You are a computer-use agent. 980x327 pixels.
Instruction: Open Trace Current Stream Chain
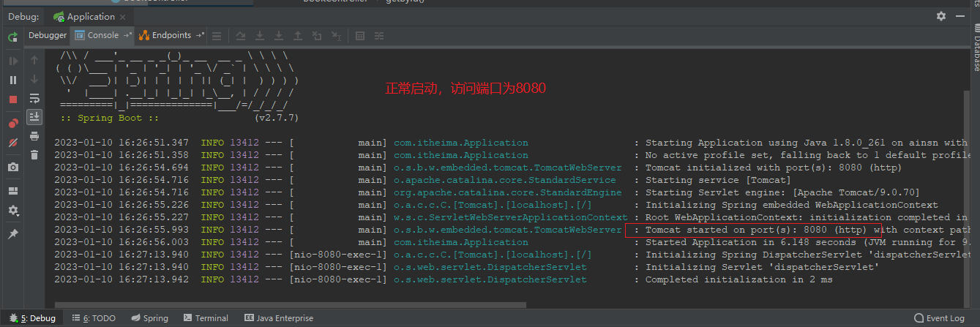[379, 35]
